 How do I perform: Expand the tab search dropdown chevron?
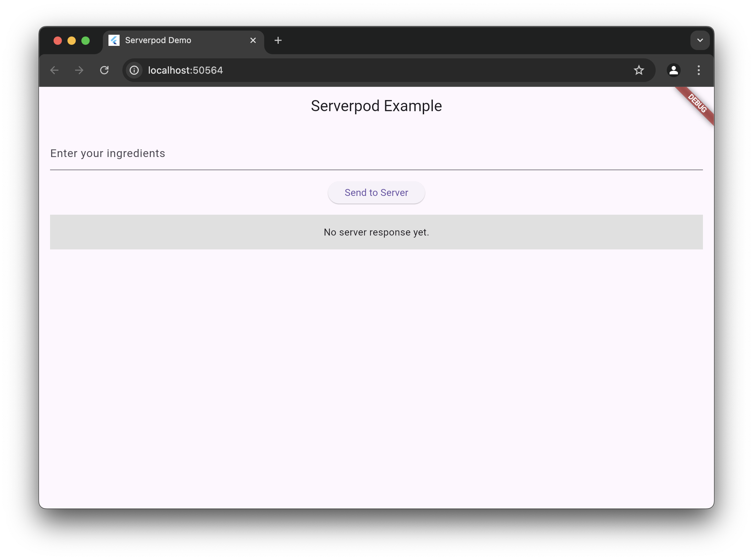[700, 40]
